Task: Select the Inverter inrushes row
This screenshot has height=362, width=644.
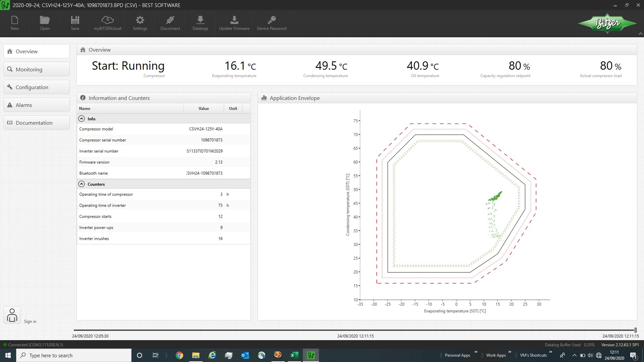Action: [x=163, y=239]
